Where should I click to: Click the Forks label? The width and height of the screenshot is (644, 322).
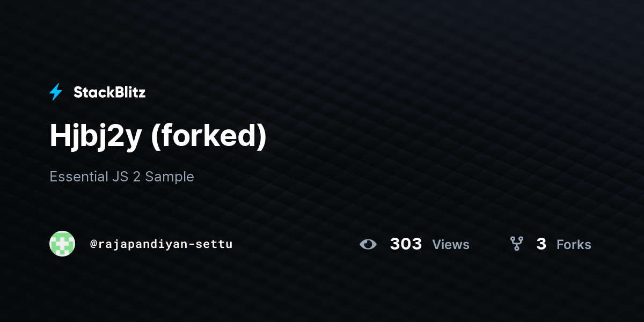574,245
